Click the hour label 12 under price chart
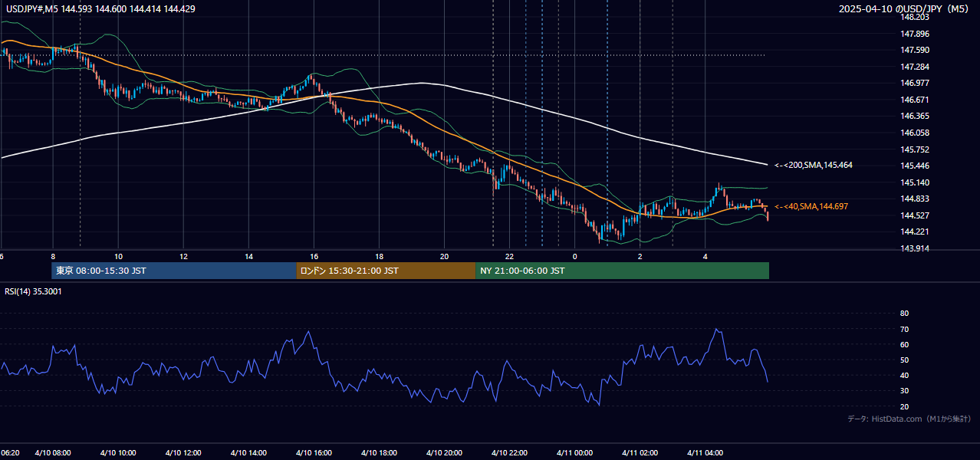 tap(183, 256)
